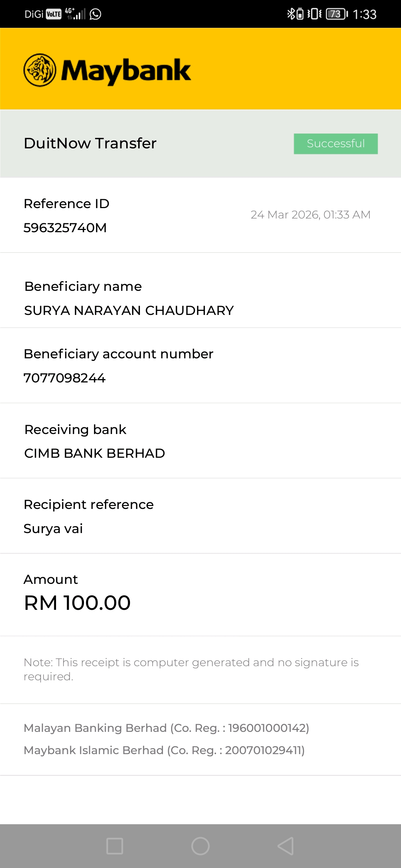The image size is (401, 868).
Task: Tap the 4G signal strength icon
Action: (x=75, y=14)
